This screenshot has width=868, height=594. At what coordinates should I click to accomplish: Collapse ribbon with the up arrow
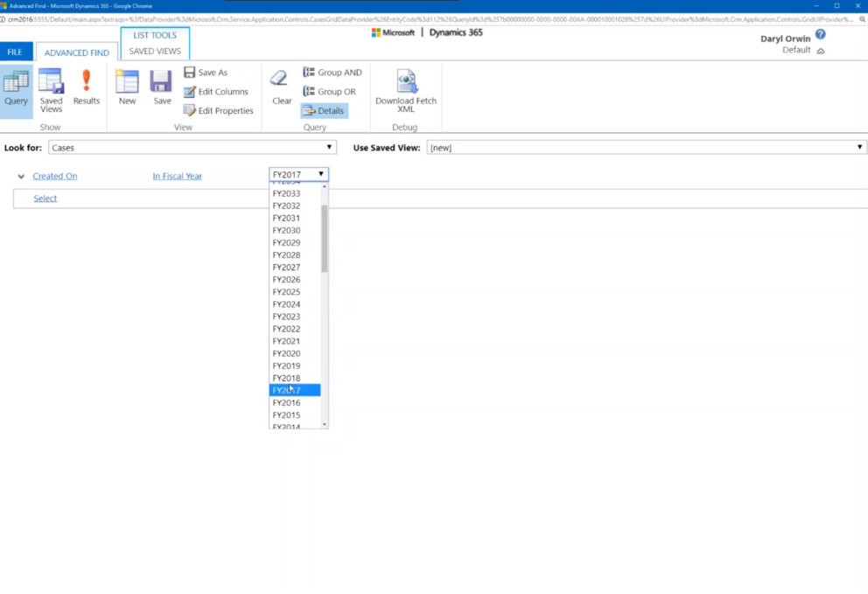(821, 51)
